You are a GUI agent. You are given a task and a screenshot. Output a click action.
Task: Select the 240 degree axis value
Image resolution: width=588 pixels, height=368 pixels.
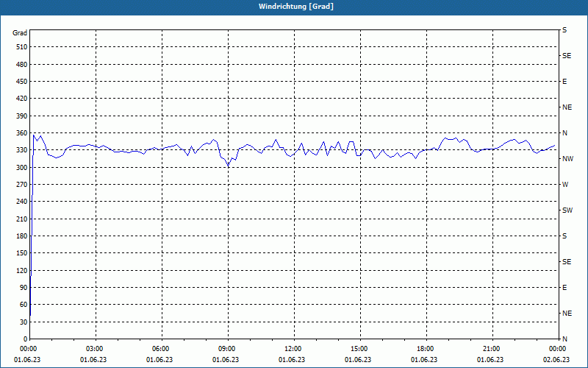(x=22, y=201)
